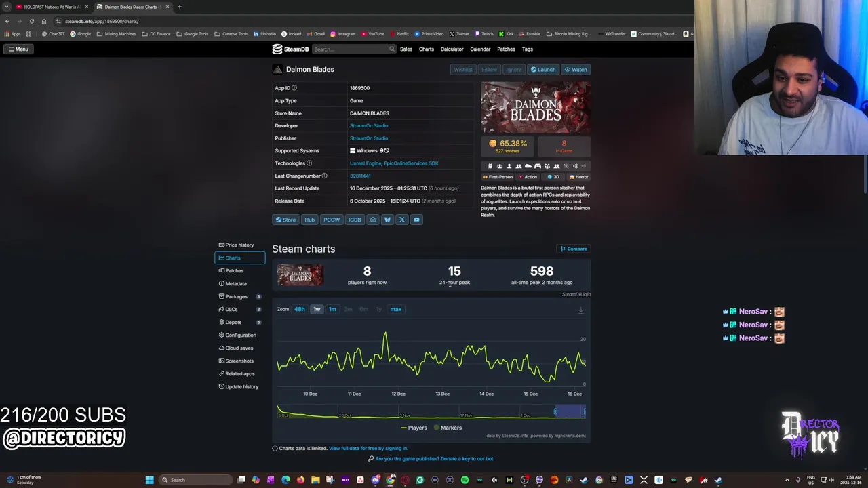Open the SteamDB Menu button
This screenshot has height=488, width=868.
click(x=18, y=49)
